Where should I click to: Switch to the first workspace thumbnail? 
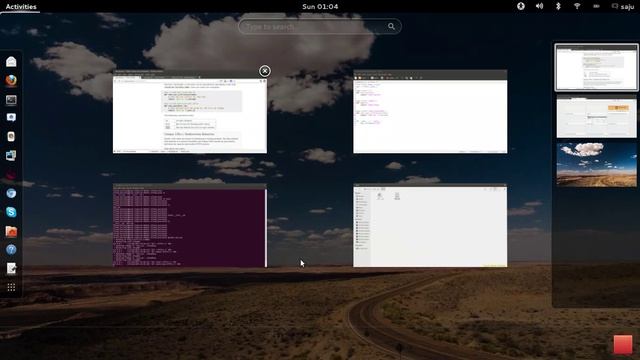(x=596, y=67)
